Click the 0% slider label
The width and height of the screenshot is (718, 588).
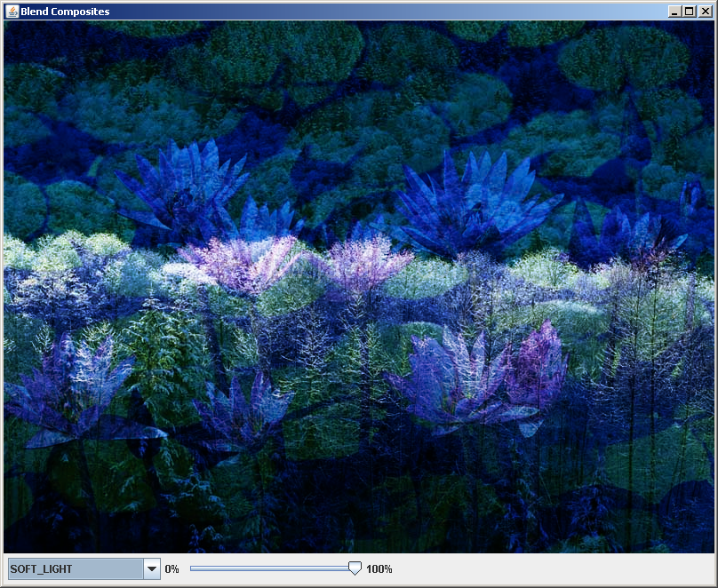(172, 568)
